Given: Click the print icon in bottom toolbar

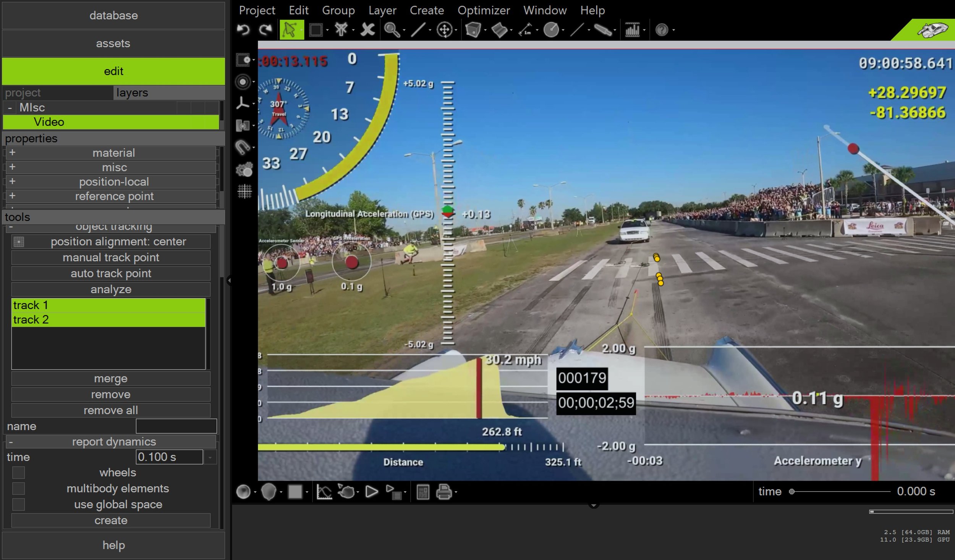Looking at the screenshot, I should tap(444, 492).
